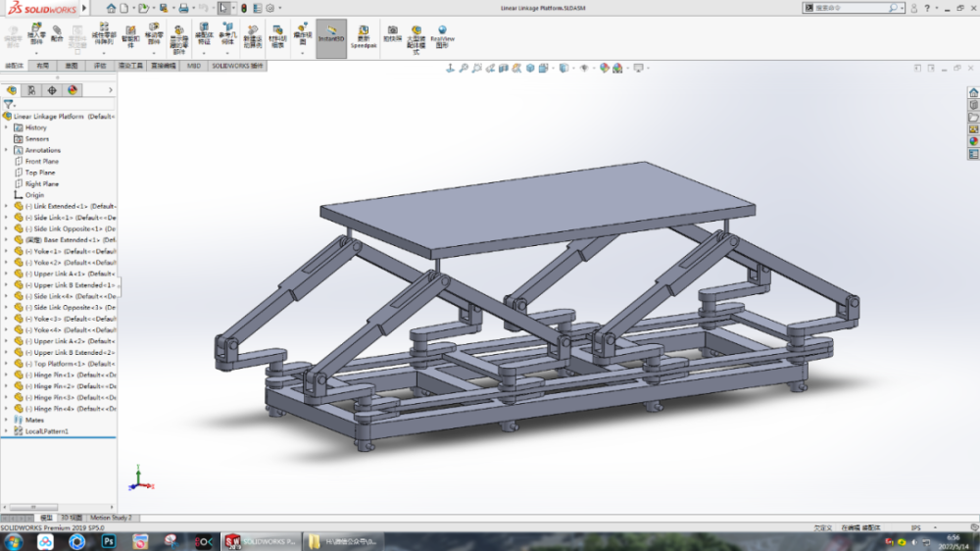Viewport: 980px width, 551px height.
Task: Toggle Large Assembly Mode
Action: (x=416, y=39)
